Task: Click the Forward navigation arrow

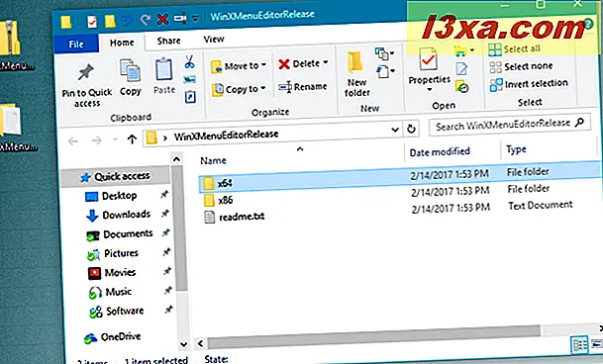Action: pyautogui.click(x=96, y=140)
